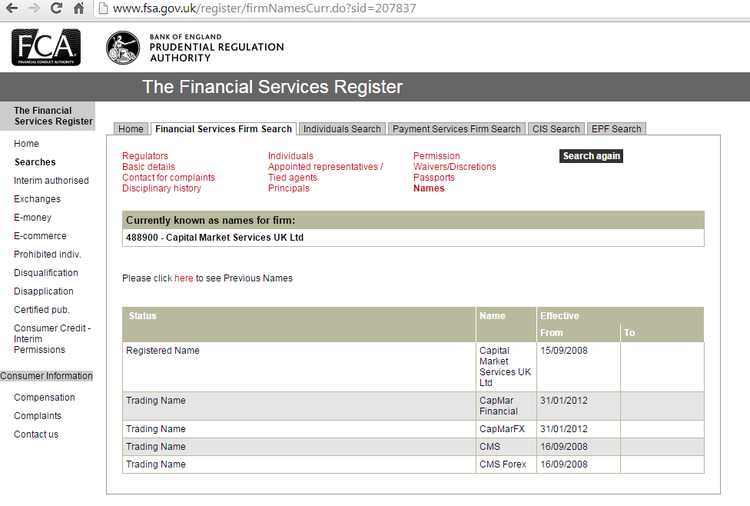Click the 'here' link for Previous Names
Viewport: 750px width, 506px height.
coord(183,278)
